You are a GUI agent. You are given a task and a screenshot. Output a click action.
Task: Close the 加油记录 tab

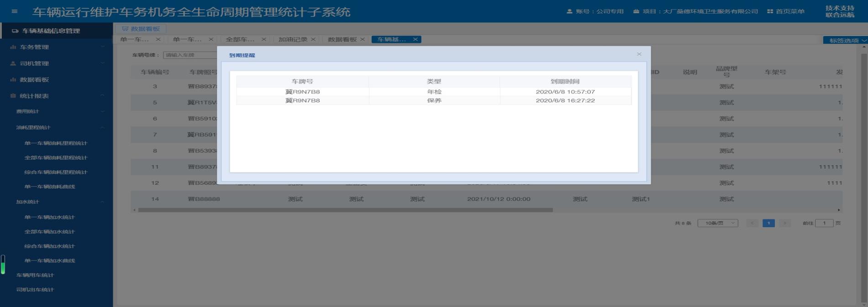pos(313,40)
